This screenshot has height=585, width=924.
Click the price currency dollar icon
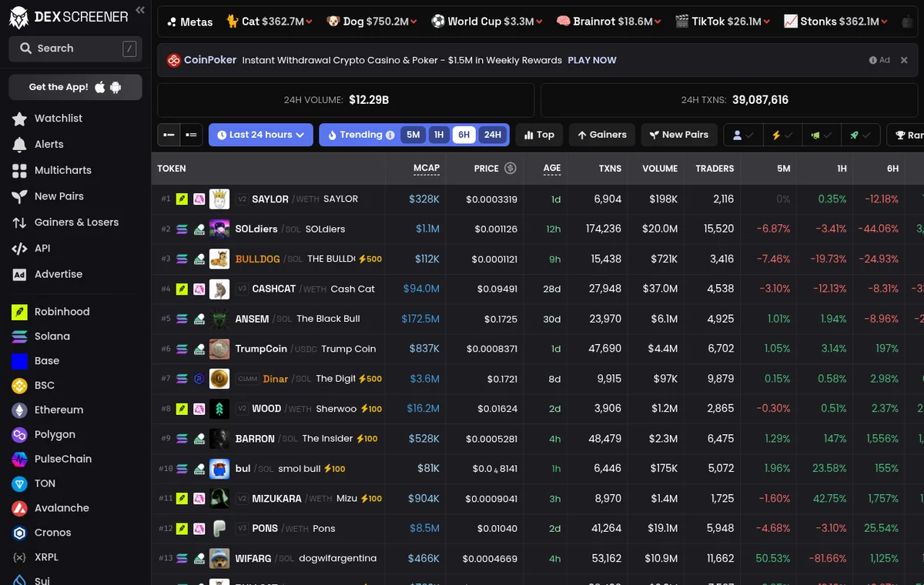[510, 168]
